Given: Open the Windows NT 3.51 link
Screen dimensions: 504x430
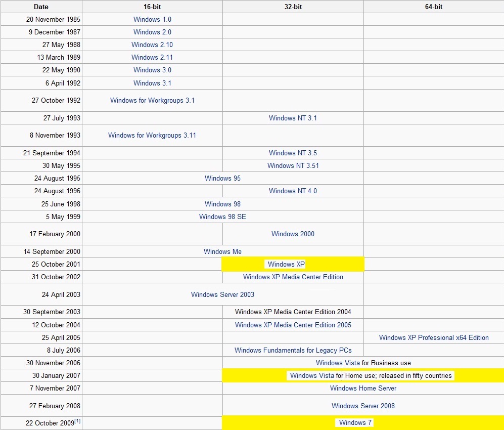Looking at the screenshot, I should coord(293,165).
